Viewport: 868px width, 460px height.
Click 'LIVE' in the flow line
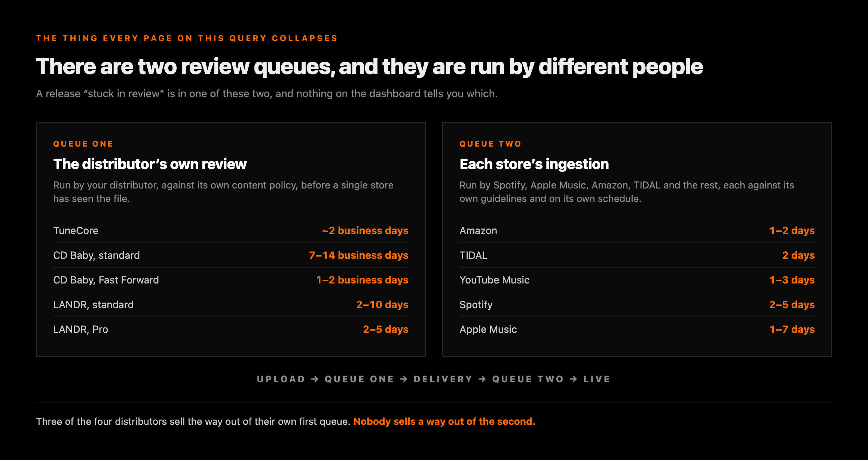[597, 379]
